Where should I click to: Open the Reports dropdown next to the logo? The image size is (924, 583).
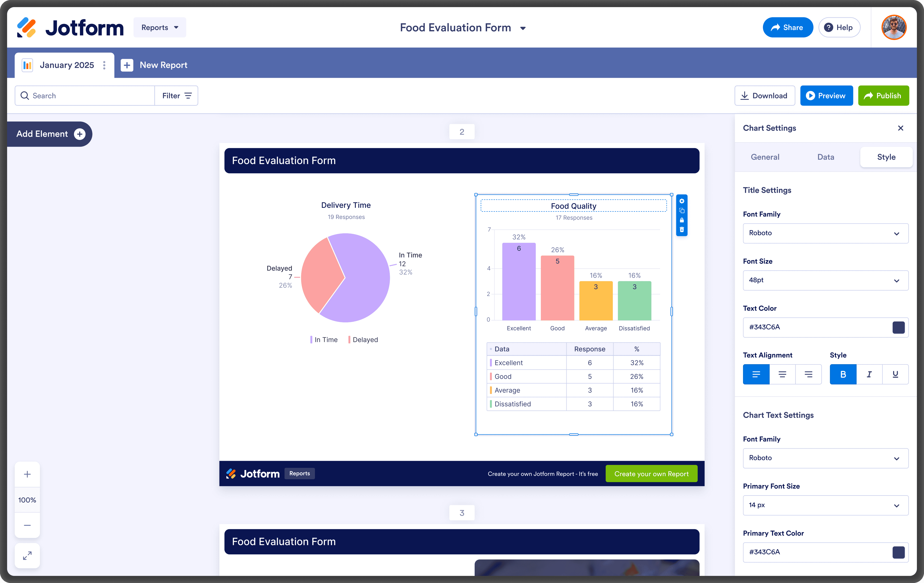click(160, 27)
